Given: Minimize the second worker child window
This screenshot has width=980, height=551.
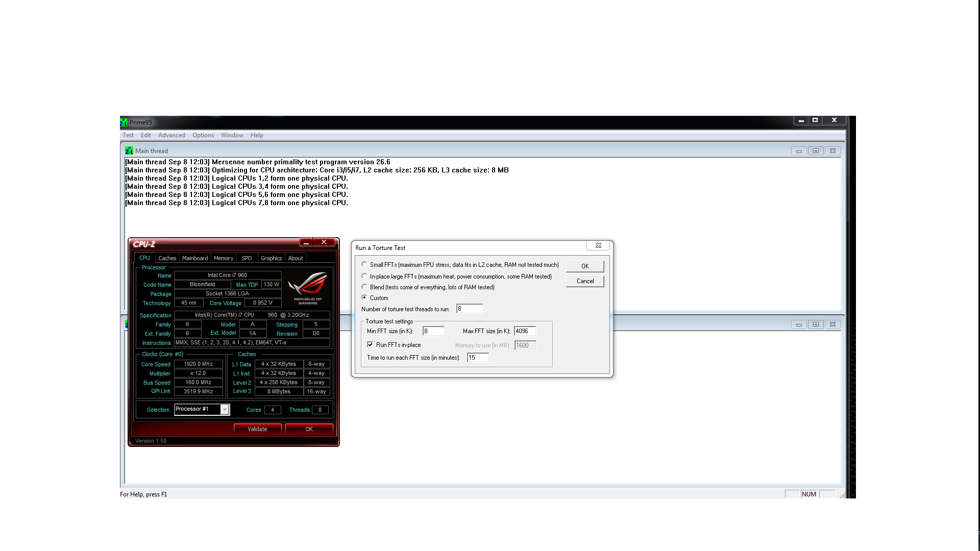Looking at the screenshot, I should tap(799, 324).
